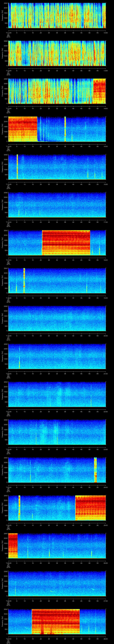Select the burst near 53 seconds in 7:23 spectrogram

(95, 470)
